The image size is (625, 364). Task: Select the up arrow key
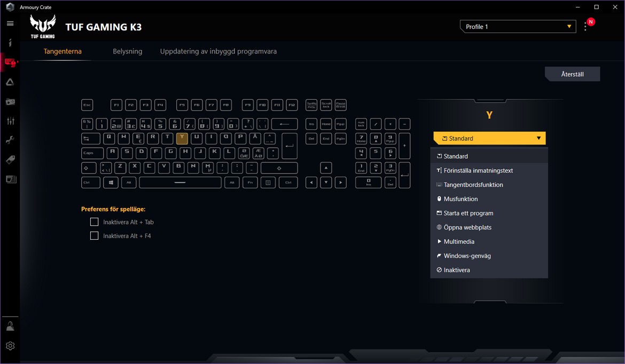(x=326, y=168)
